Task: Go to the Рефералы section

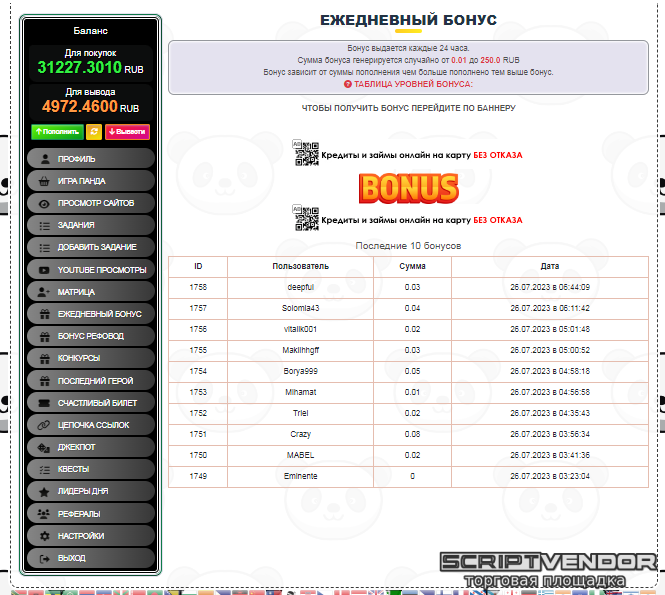Action: (91, 514)
